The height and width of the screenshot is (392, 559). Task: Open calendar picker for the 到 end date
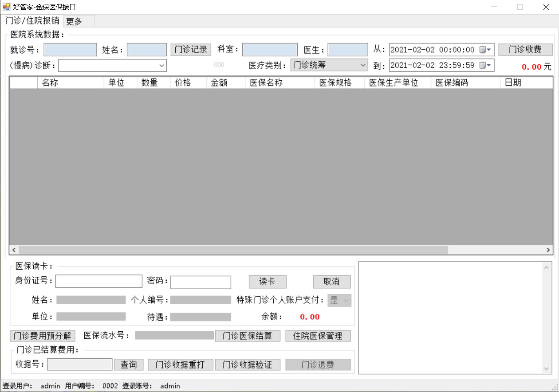coord(485,66)
